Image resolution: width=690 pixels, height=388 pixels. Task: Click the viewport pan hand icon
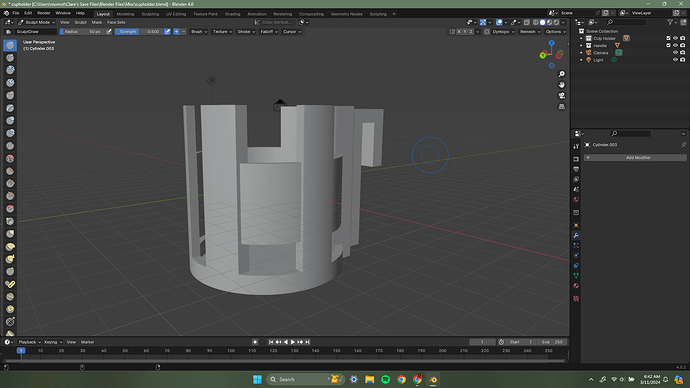(562, 85)
